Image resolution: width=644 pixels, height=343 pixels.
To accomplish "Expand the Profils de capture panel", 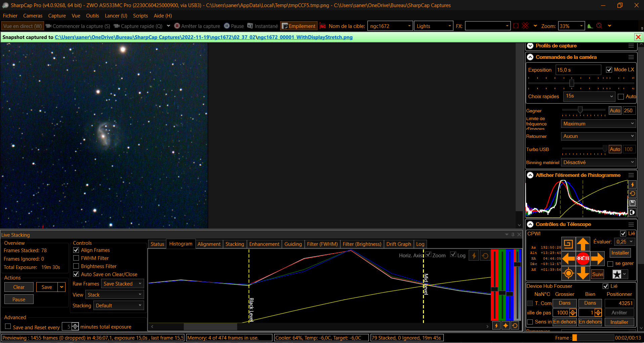I will point(530,46).
